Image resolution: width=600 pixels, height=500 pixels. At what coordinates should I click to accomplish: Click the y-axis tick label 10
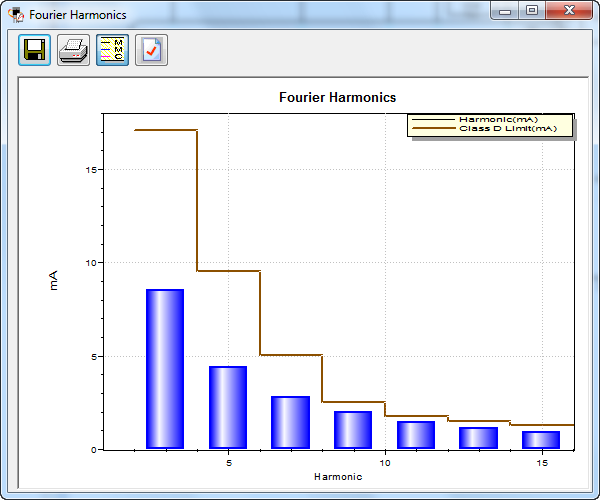tap(91, 263)
